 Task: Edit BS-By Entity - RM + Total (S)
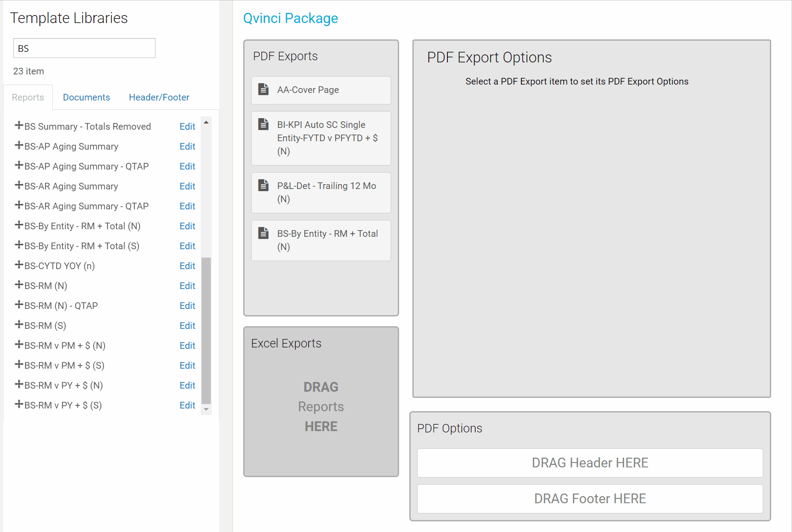click(x=187, y=246)
